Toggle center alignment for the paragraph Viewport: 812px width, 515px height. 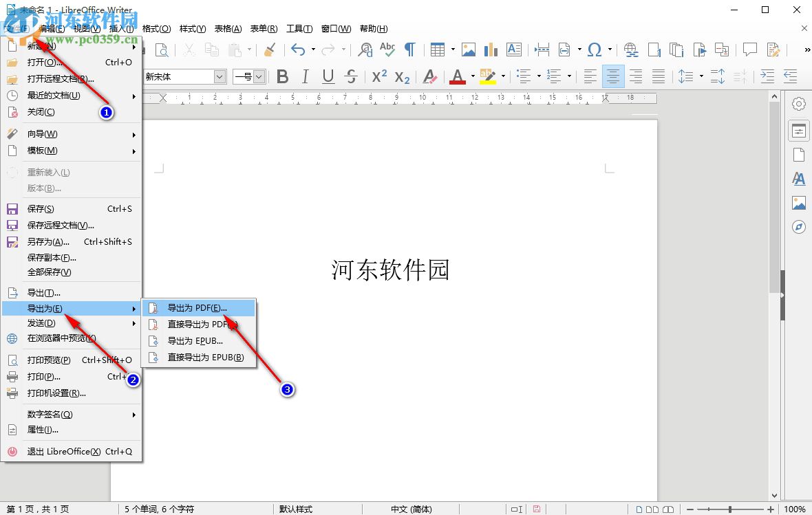(612, 76)
